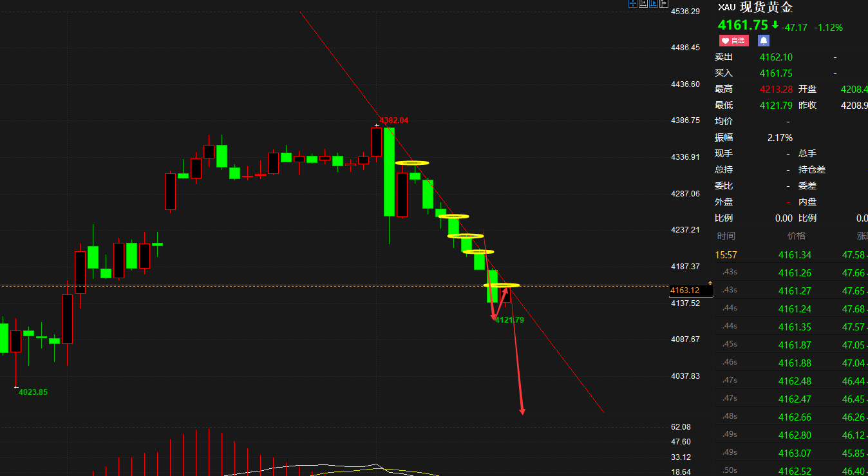Image resolution: width=868 pixels, height=476 pixels.
Task: Select the crosshair cursor tool icon
Action: pyautogui.click(x=633, y=3)
